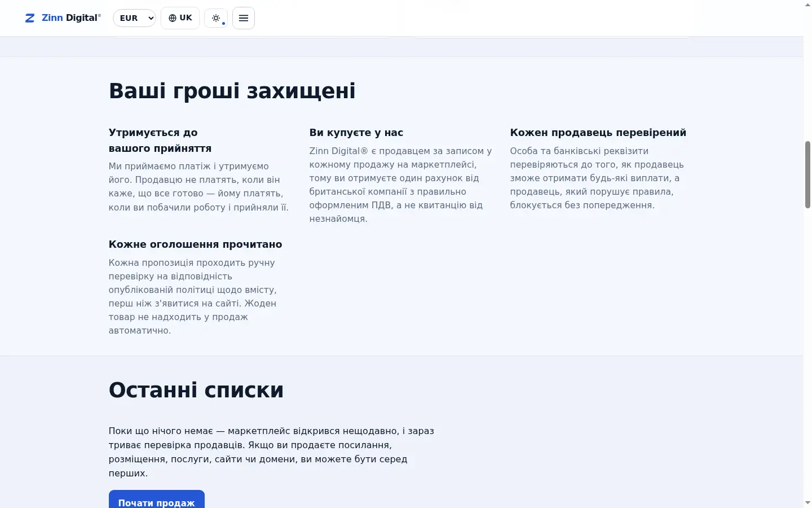Click the scrollbar up arrow
Screen dimensions: 812x508
click(807, 5)
